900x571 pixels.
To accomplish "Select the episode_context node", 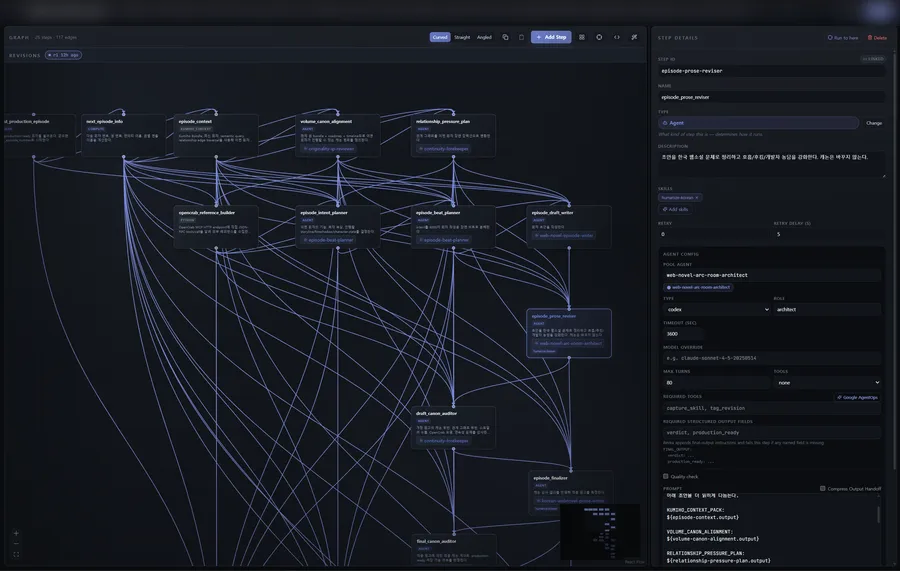I will (x=216, y=135).
